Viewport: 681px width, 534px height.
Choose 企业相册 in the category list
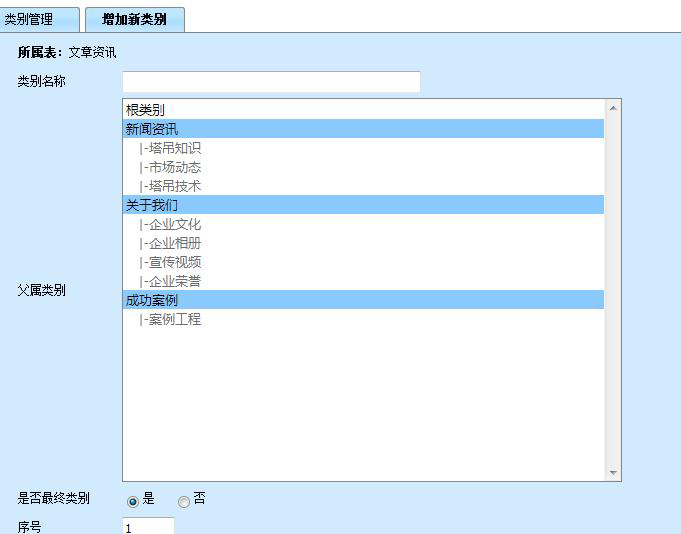[x=171, y=243]
